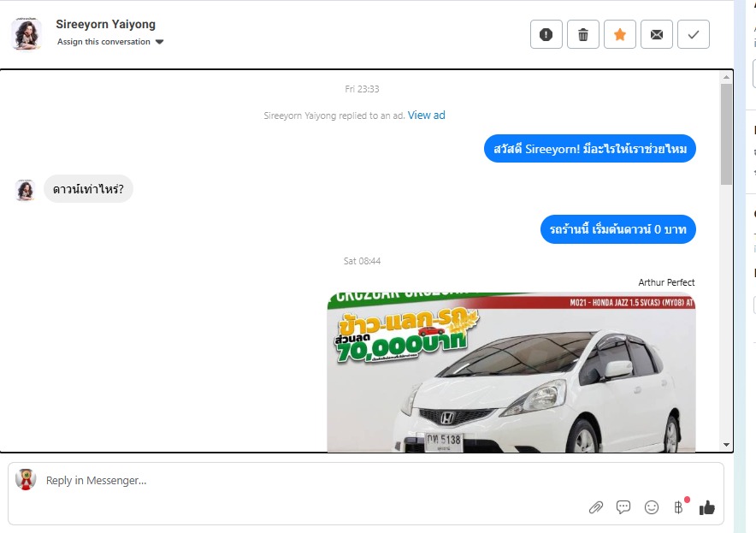Select the 'เริ่มต้นดาวน์ 0 บาท' reply bubble
Viewport: 756px width, 533px height.
[x=618, y=229]
